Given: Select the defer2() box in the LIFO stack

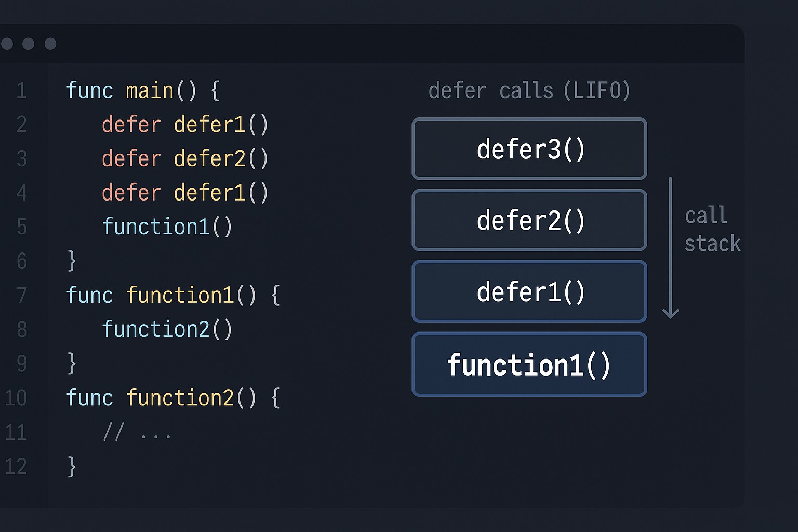Looking at the screenshot, I should coord(529,220).
